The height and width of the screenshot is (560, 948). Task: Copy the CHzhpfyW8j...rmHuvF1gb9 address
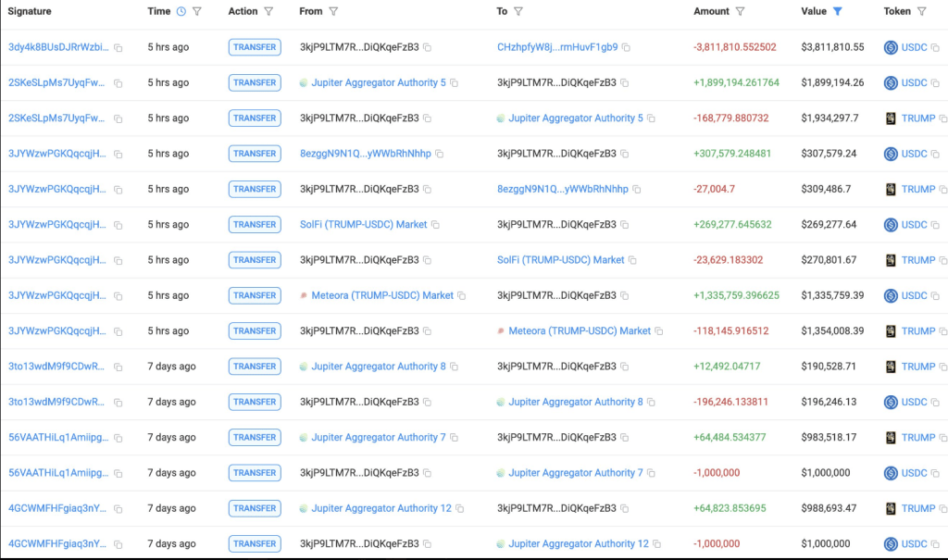coord(627,47)
